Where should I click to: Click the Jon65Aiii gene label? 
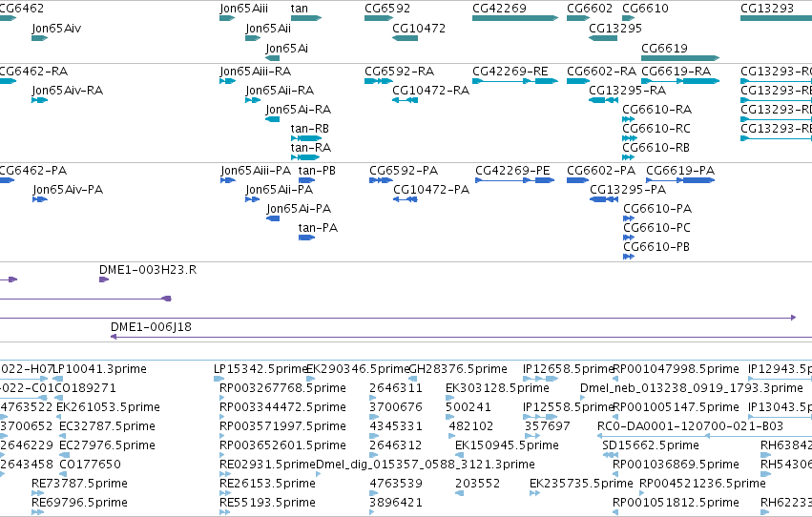pos(244,9)
